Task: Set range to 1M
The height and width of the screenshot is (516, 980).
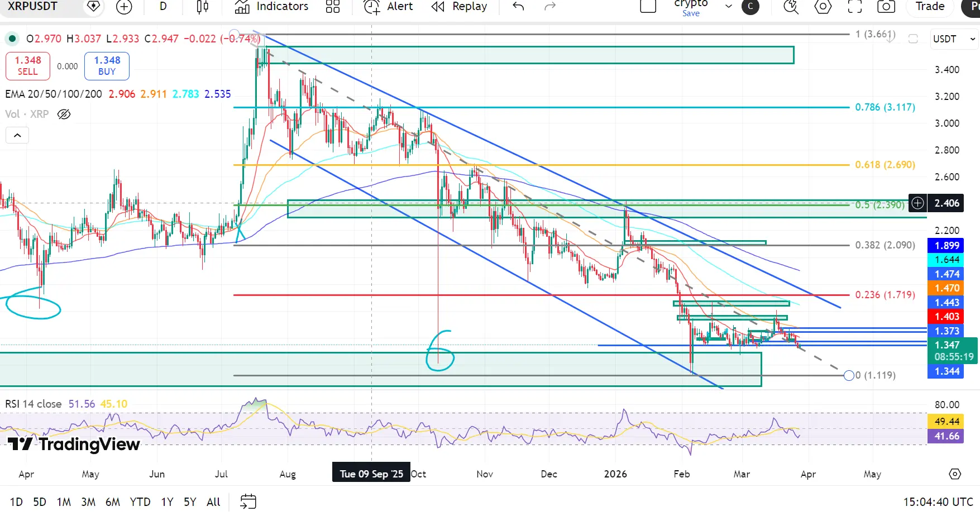Action: click(64, 502)
